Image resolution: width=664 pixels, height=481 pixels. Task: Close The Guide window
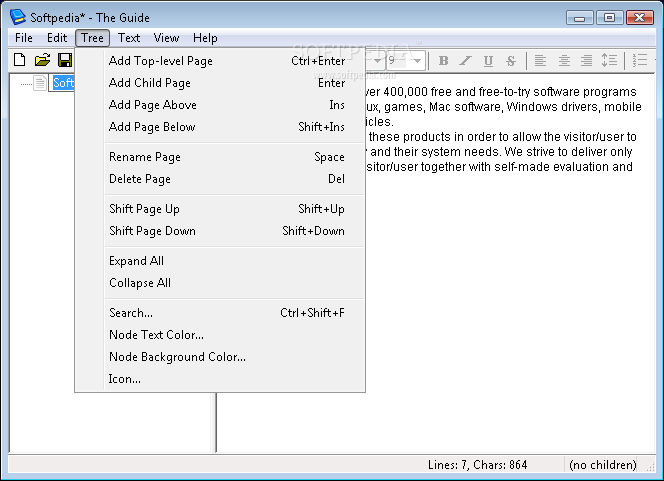[639, 18]
